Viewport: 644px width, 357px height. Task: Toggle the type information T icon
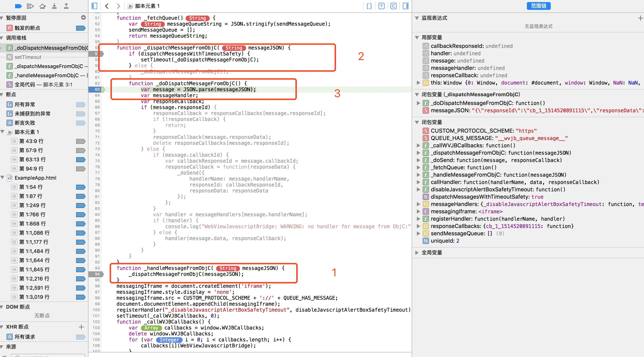coord(381,6)
